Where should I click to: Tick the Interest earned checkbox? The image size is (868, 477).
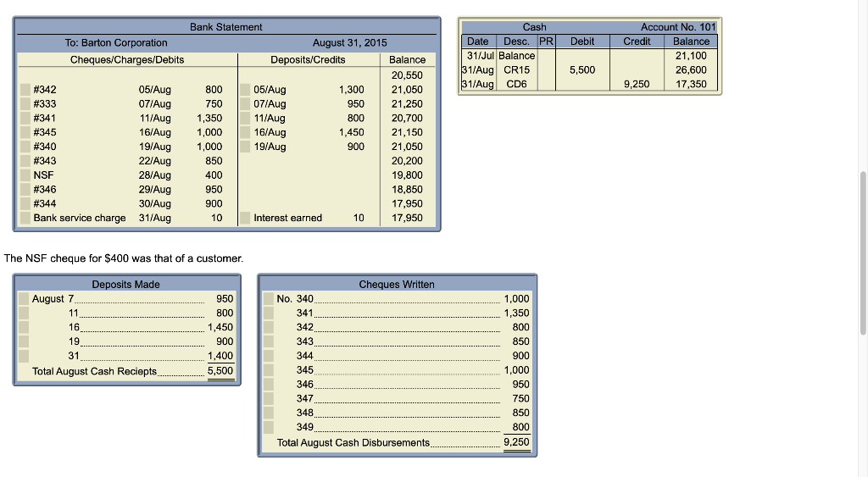tap(245, 218)
